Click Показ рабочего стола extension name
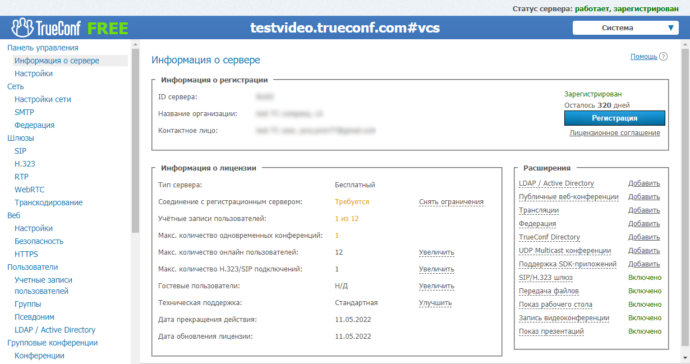Viewport: 690px width, 364px height. tap(555, 305)
